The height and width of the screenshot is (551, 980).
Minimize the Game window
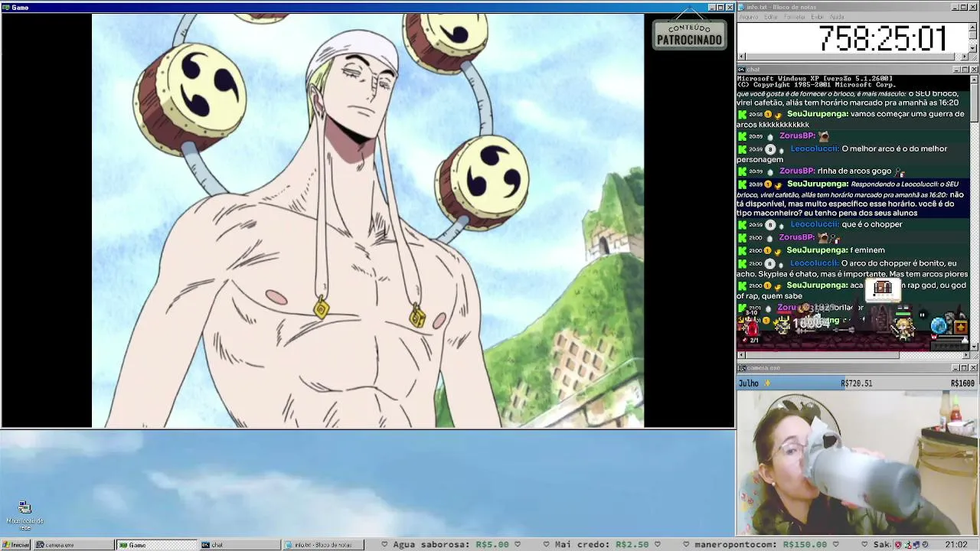point(711,7)
